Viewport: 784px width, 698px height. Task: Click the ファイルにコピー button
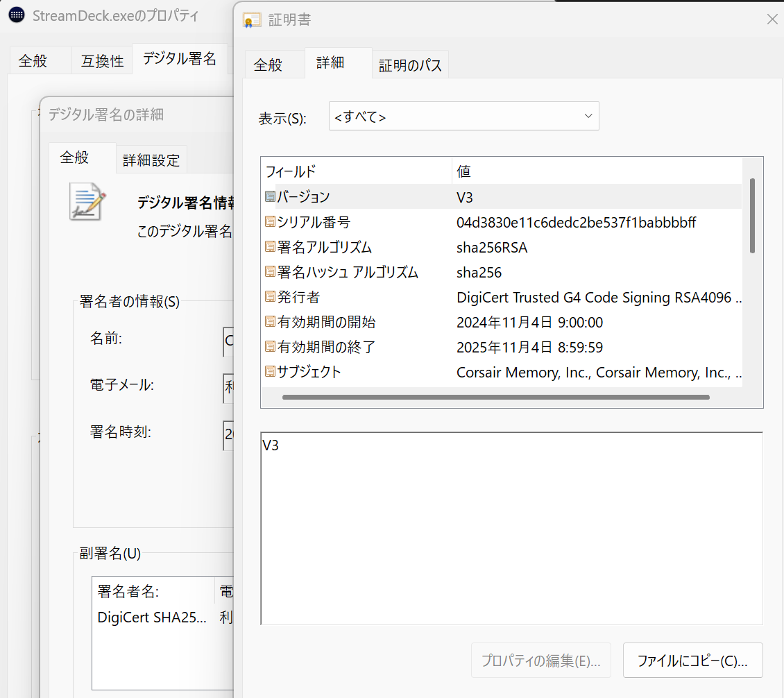[x=692, y=661]
